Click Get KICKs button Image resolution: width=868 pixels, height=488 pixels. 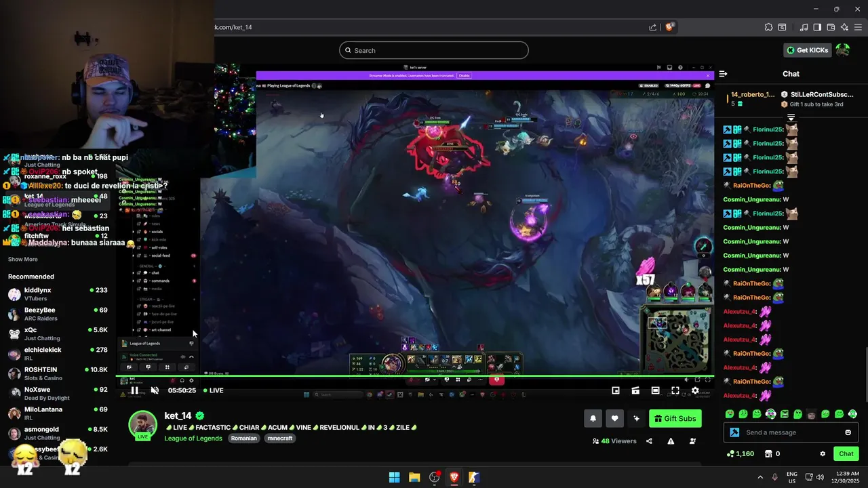click(x=807, y=50)
